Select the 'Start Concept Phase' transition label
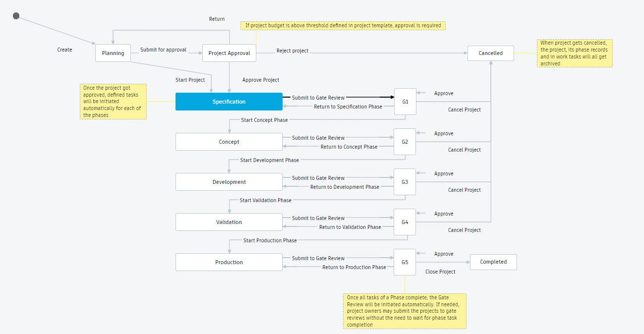Screen dimensions: 644x334 (x=264, y=120)
